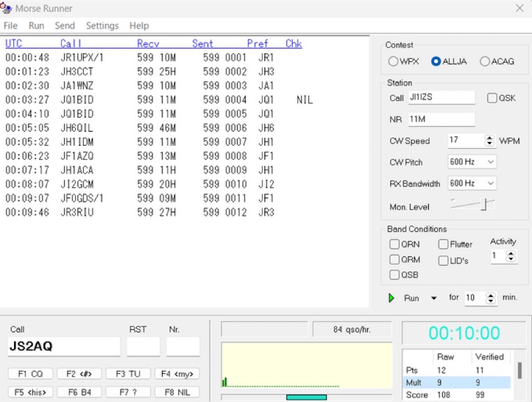
Task: Click the F7 ? button
Action: [128, 392]
